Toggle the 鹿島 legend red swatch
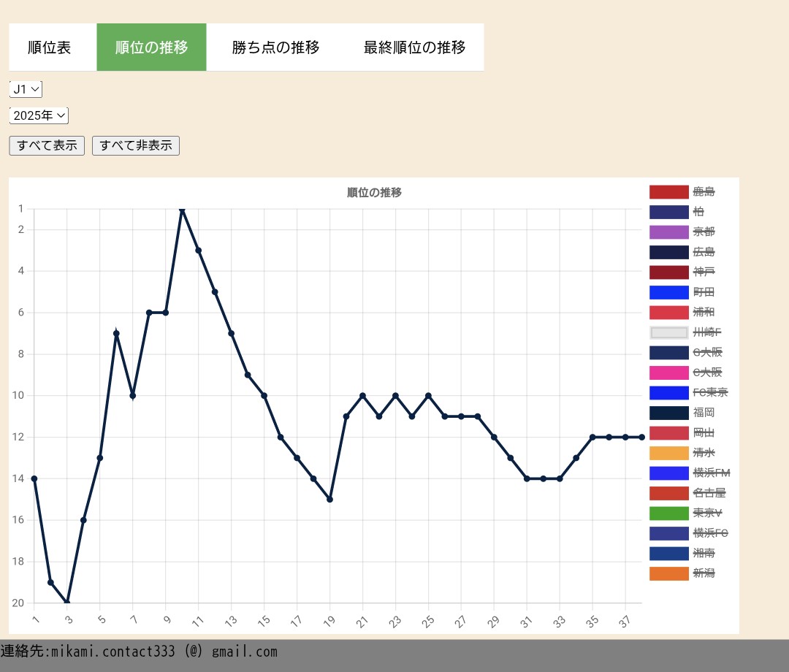Viewport: 789px width, 672px height. pos(668,192)
